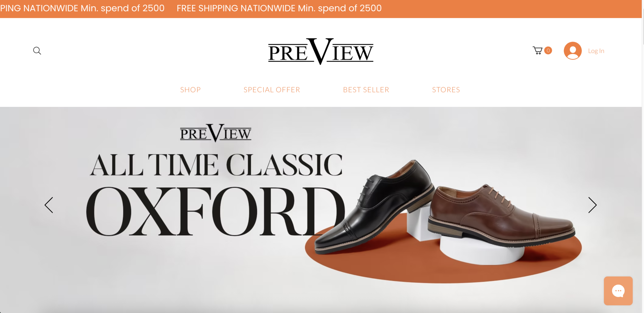Click the orange cart item count badge
644x313 pixels.
[548, 50]
